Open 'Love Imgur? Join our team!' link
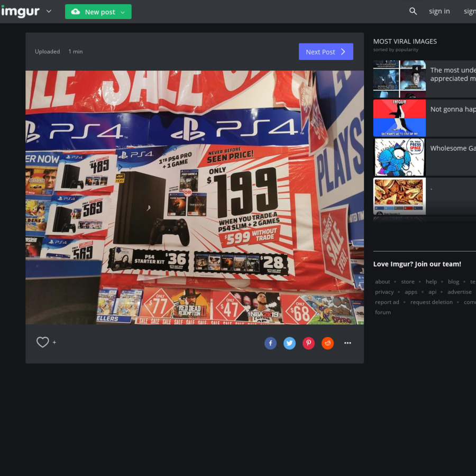 (x=417, y=264)
